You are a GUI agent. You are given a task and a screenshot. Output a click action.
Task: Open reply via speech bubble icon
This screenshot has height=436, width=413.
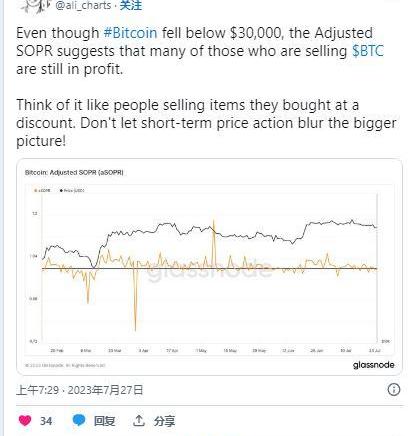point(79,420)
